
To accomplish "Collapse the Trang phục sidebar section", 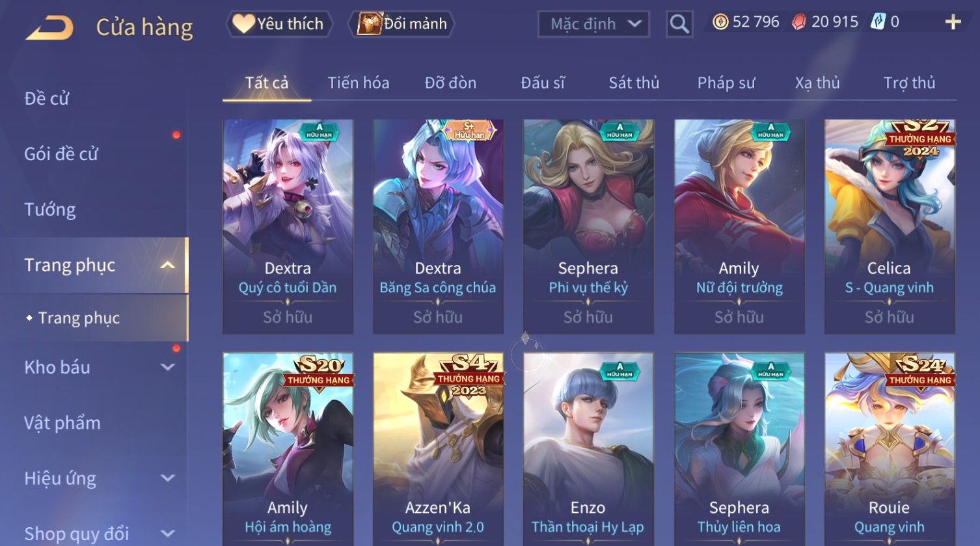I will point(167,266).
